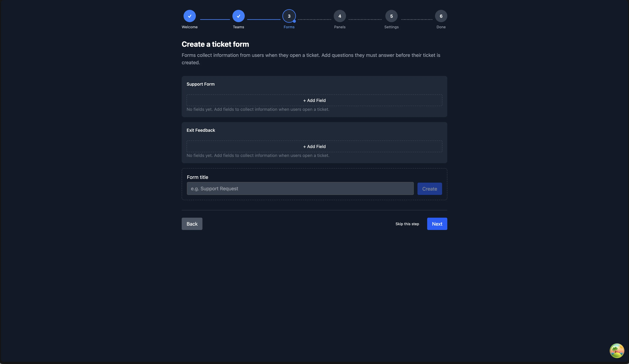629x364 pixels.
Task: Click the completed Teams step checkmark circle
Action: 238,16
